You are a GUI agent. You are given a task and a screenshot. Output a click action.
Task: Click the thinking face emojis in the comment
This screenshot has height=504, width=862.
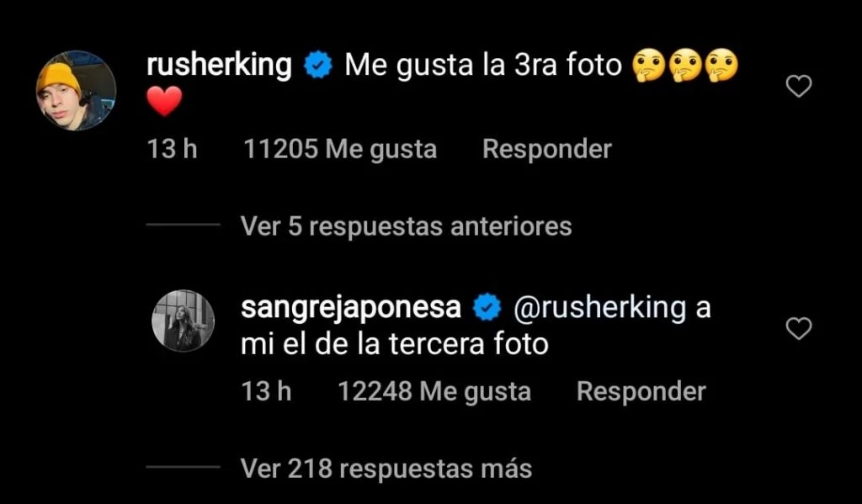(685, 66)
